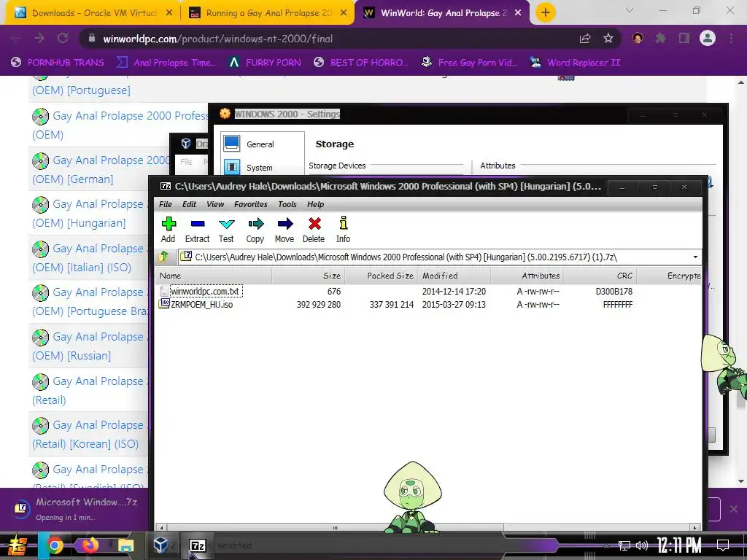747x560 pixels.
Task: Choose the Move toolbar icon
Action: point(285,230)
